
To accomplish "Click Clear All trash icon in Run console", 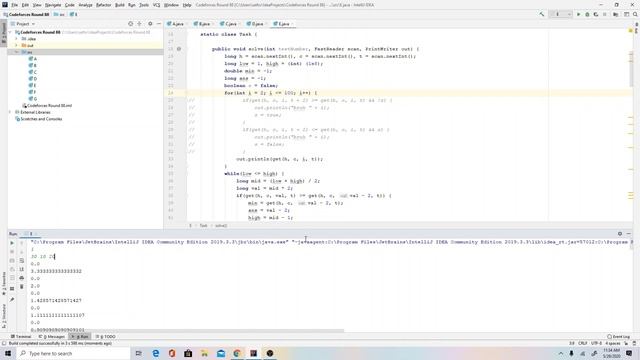I will [22, 287].
